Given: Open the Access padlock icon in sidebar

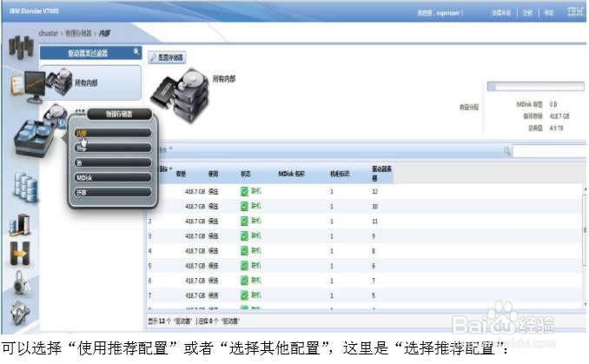Looking at the screenshot, I should [x=21, y=282].
